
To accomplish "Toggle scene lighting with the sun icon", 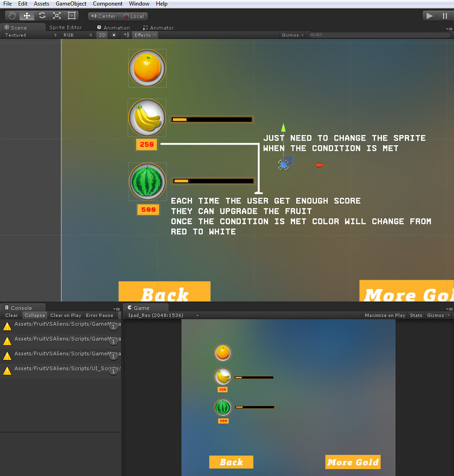I will point(113,35).
